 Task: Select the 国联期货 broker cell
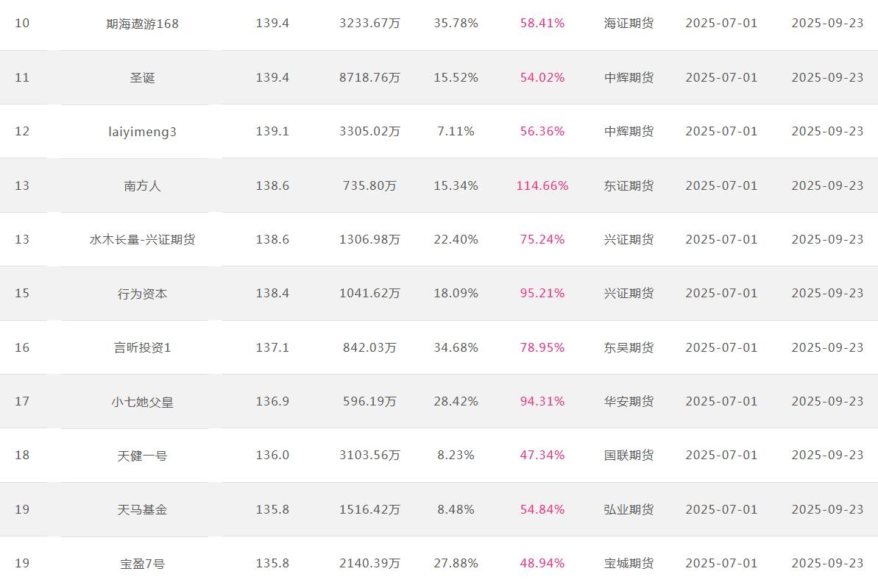(629, 455)
